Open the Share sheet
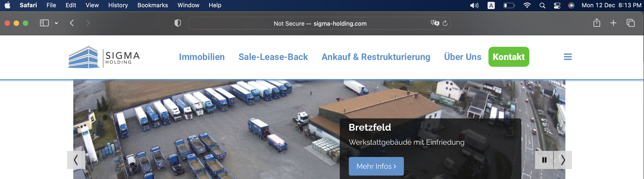This screenshot has height=179, width=644. click(x=597, y=23)
